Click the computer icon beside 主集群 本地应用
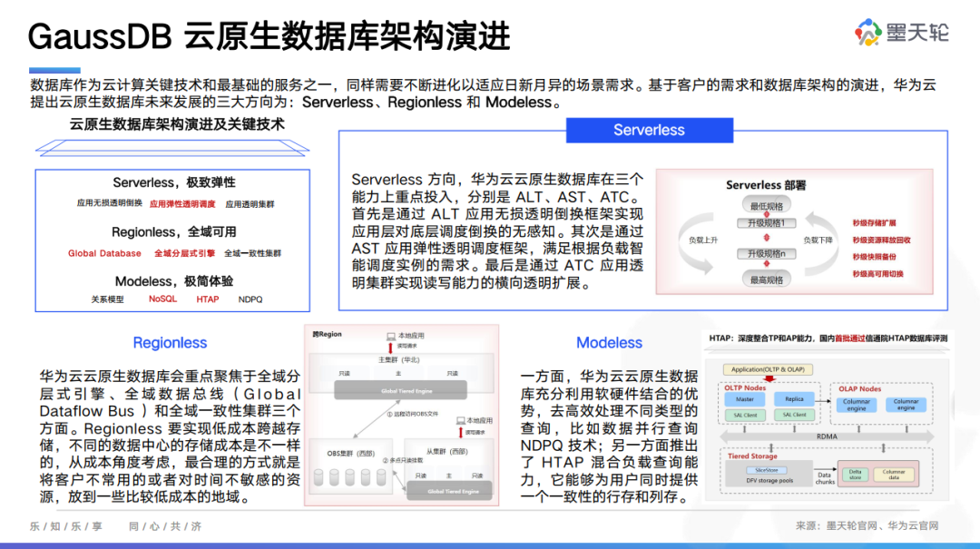This screenshot has width=980, height=549. click(390, 336)
